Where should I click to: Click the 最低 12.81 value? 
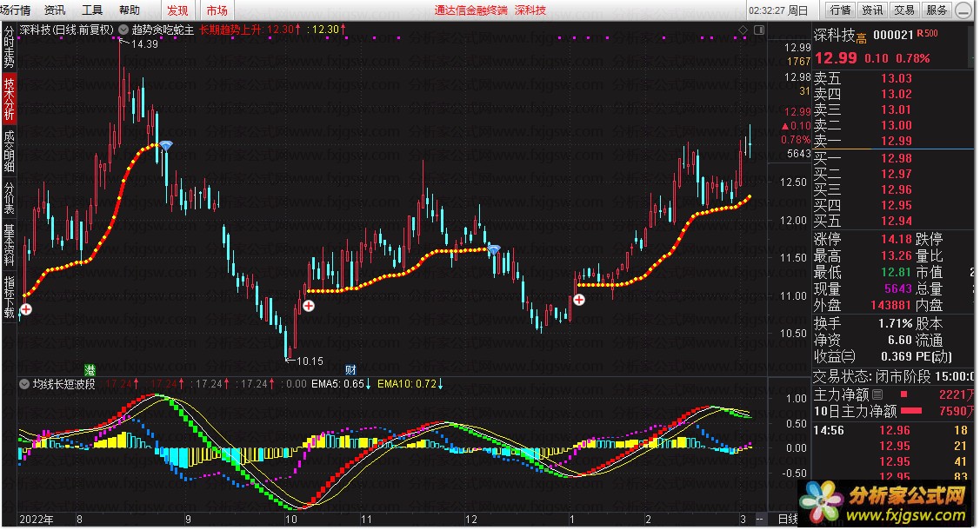[x=897, y=273]
